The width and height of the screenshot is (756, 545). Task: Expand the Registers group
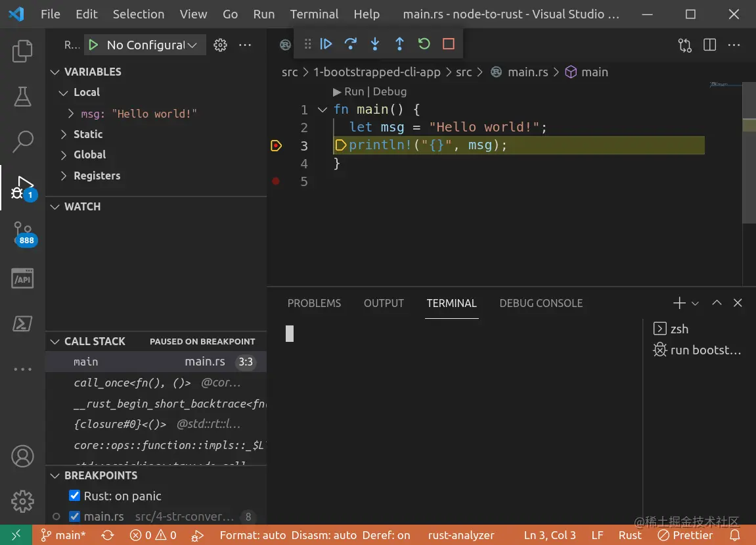(x=64, y=176)
